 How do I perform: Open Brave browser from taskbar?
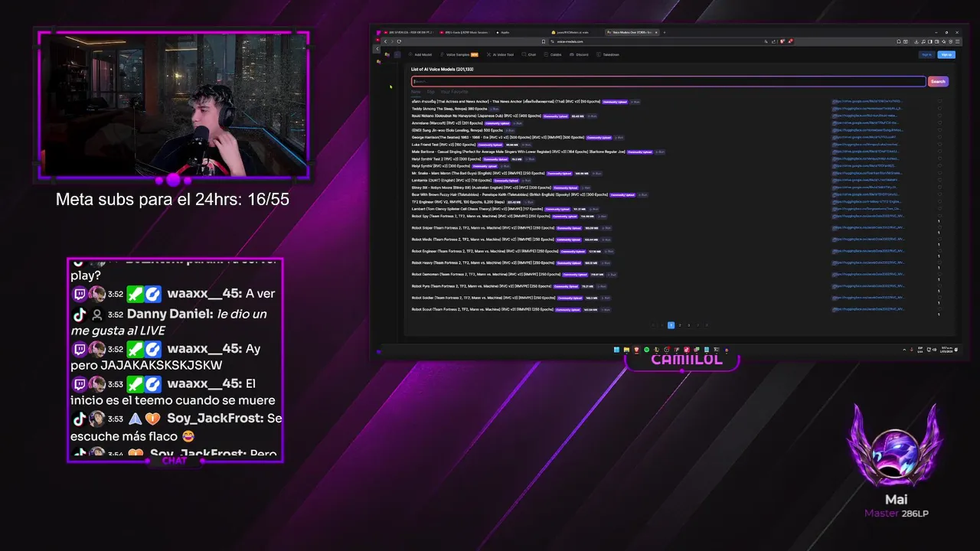635,350
